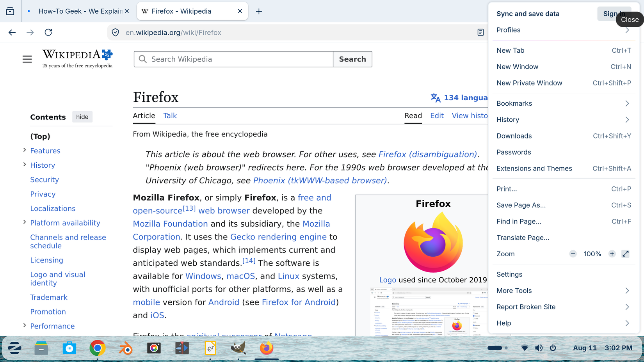Click the power icon in system tray
The image size is (644, 362).
tap(553, 348)
